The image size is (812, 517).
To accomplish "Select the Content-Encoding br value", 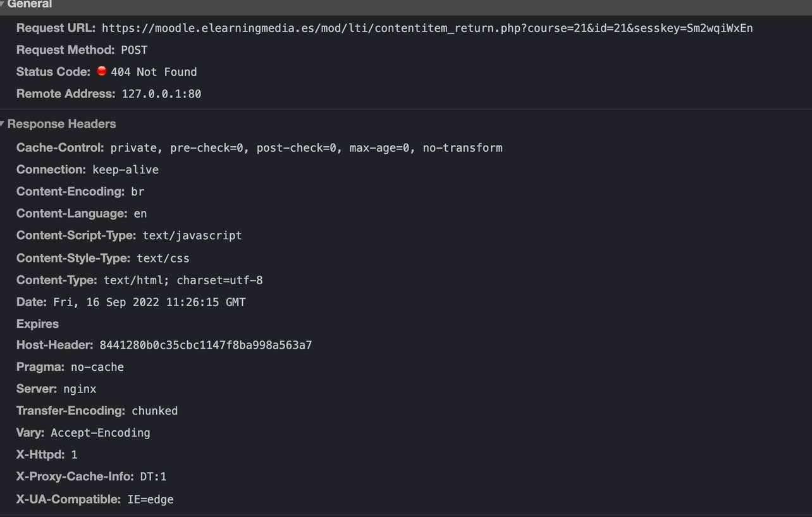I will [x=137, y=192].
